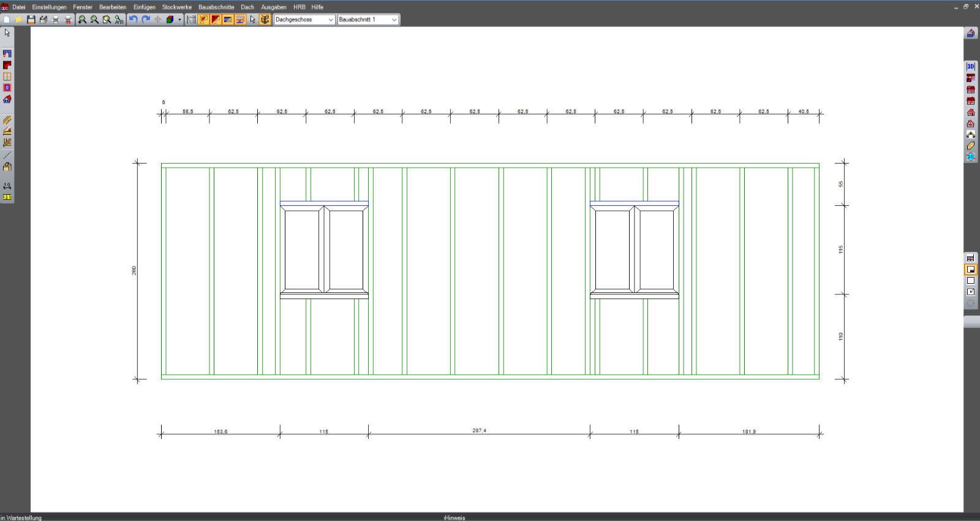This screenshot has height=521, width=980.
Task: Toggle the first orange highlighted toolbar display button
Action: [x=203, y=20]
